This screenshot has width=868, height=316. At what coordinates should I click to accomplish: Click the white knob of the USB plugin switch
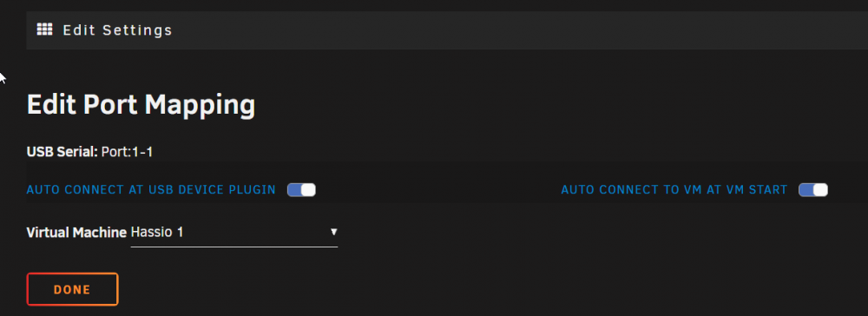pos(308,190)
